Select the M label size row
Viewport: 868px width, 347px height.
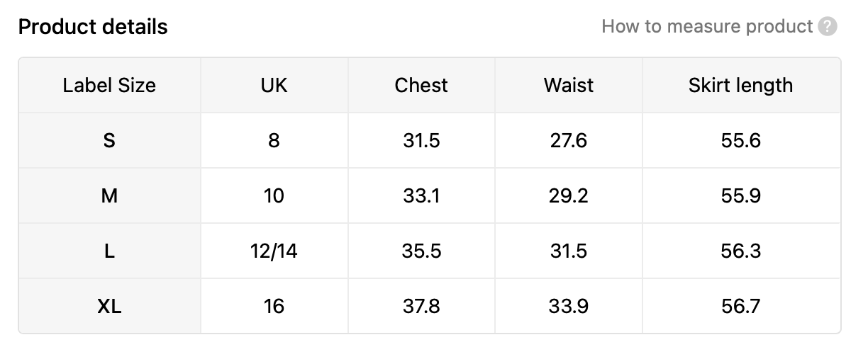point(429,195)
